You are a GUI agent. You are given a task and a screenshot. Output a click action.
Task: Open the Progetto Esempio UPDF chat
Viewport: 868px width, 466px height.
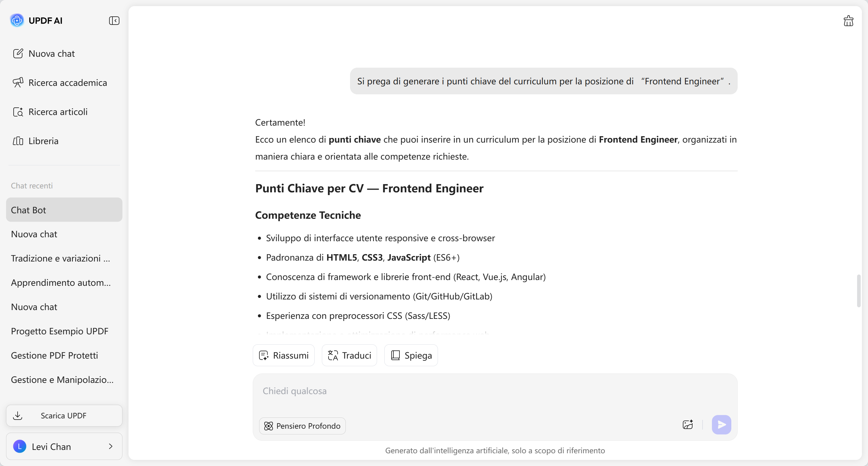60,331
